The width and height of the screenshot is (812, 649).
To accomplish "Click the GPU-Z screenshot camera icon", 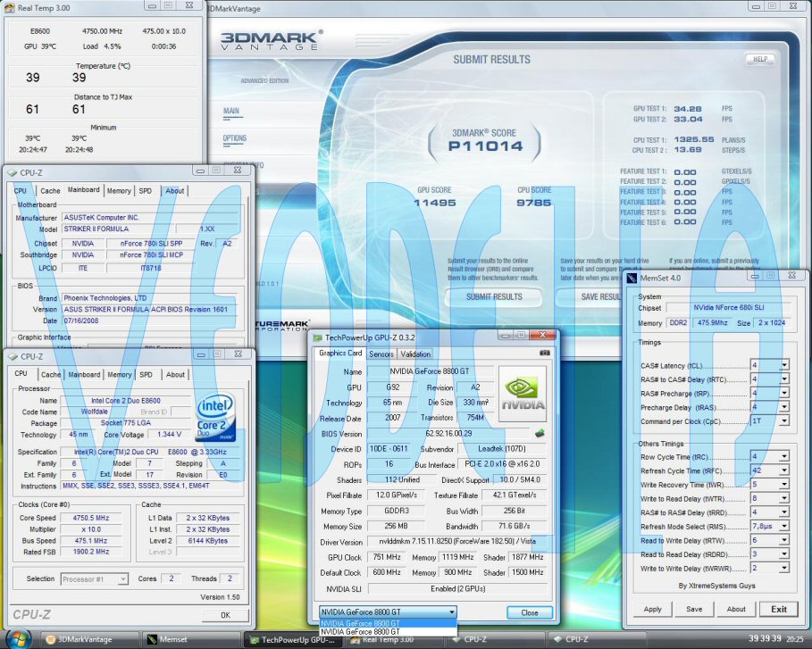I will click(544, 353).
